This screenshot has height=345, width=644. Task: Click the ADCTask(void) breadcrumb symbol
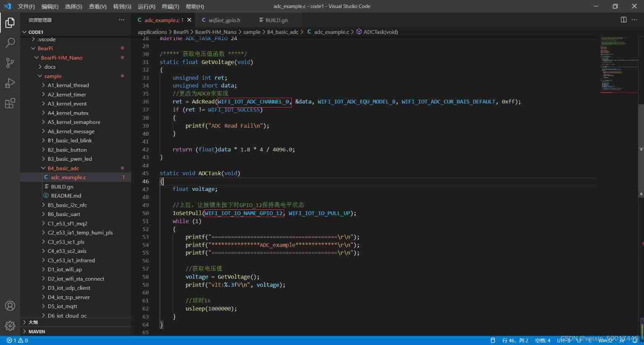click(x=377, y=32)
